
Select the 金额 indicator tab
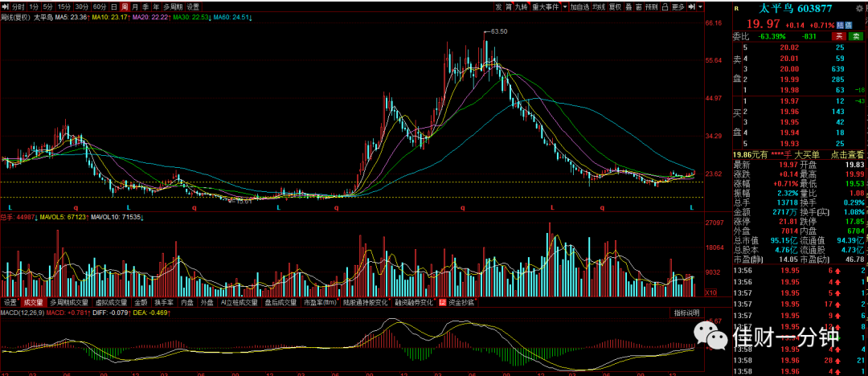(x=141, y=303)
